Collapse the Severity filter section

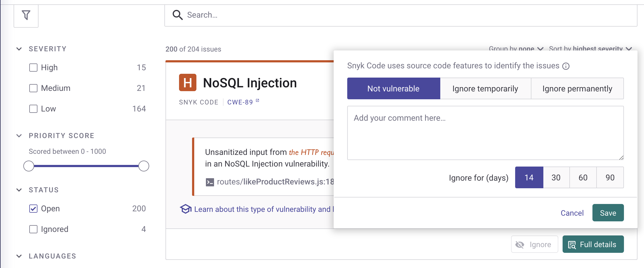point(19,49)
